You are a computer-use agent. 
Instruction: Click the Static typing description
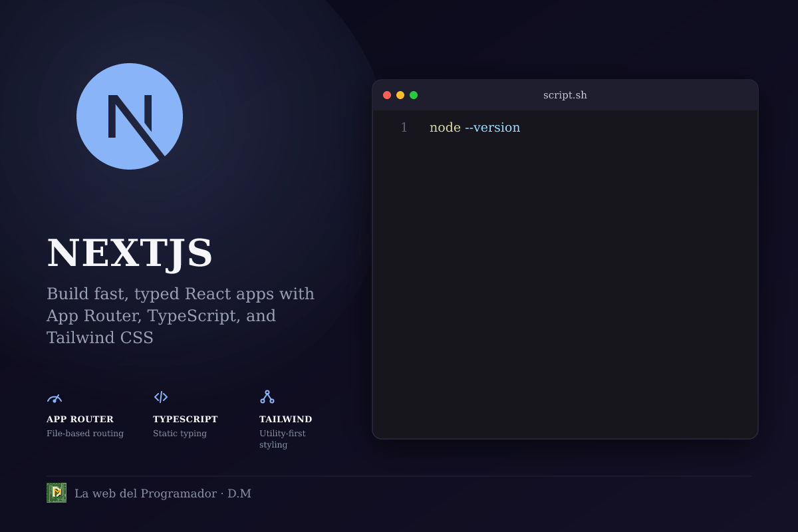tap(180, 434)
